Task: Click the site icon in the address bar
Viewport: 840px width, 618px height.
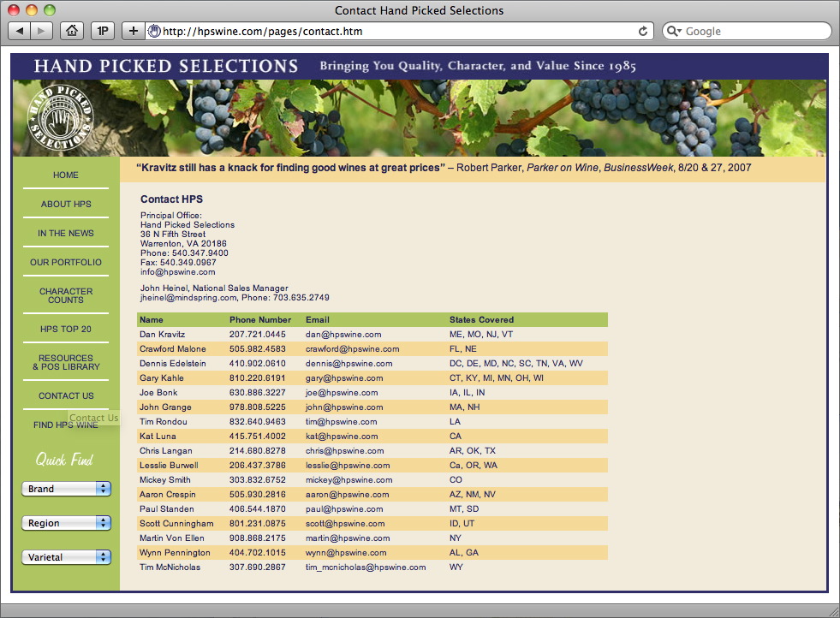Action: [154, 31]
